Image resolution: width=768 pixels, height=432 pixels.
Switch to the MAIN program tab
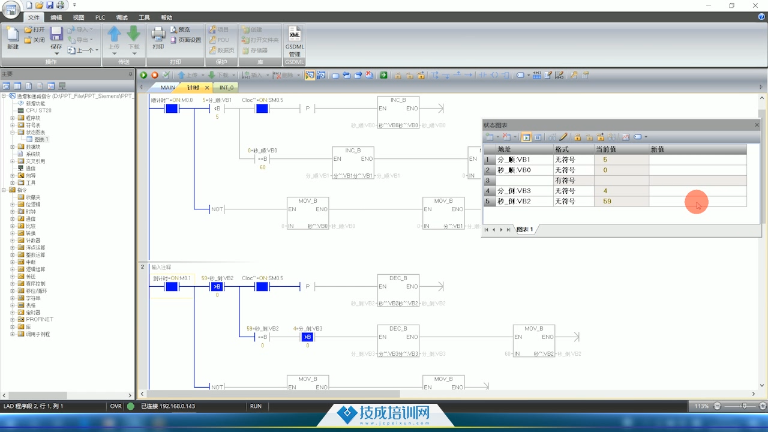pyautogui.click(x=168, y=87)
